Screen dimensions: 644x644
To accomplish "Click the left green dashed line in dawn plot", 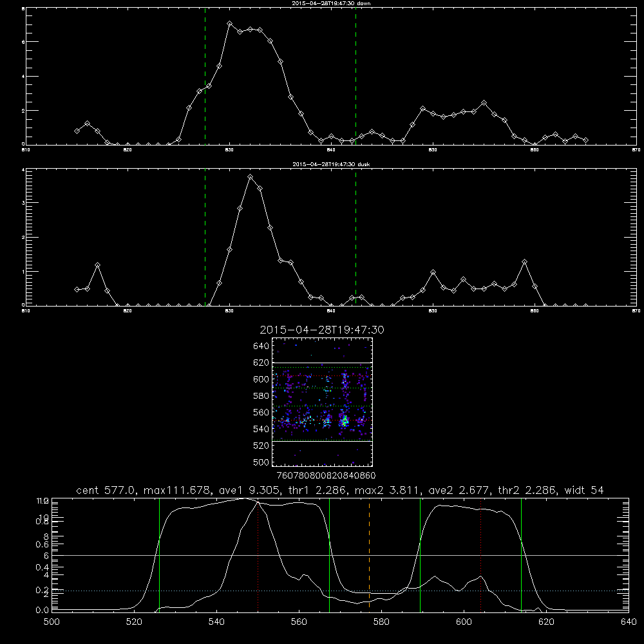I will coord(205,76).
